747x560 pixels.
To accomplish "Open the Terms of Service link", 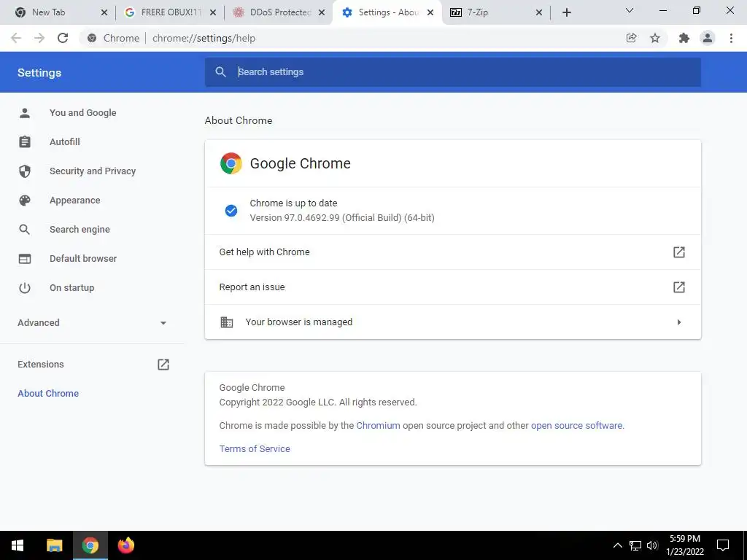I will coord(255,449).
